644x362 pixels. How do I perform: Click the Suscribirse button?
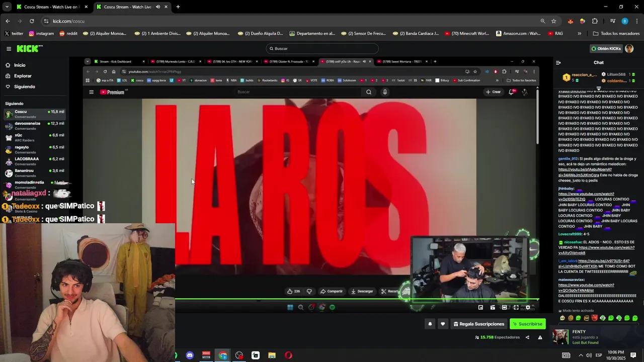tap(528, 324)
